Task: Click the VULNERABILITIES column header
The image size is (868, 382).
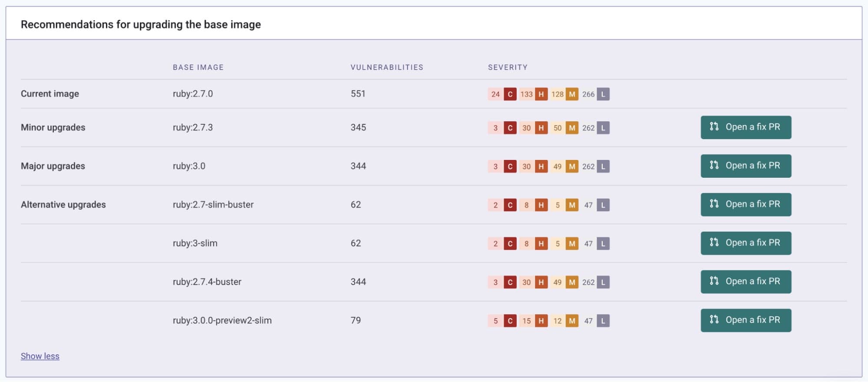Action: pos(387,67)
